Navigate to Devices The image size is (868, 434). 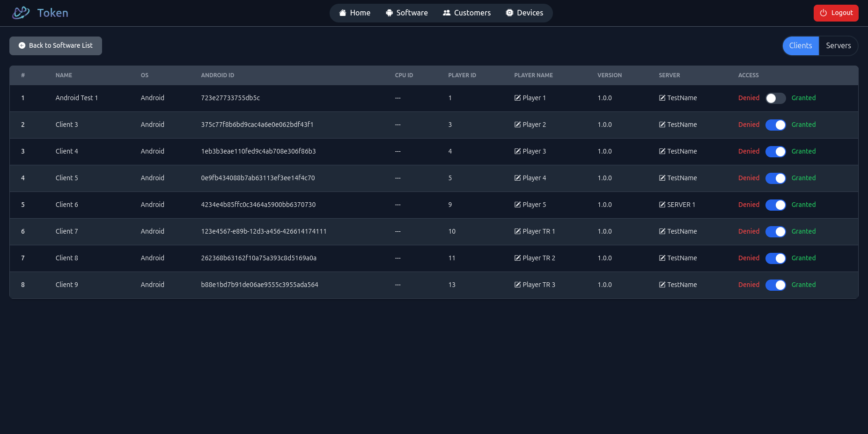coord(524,13)
